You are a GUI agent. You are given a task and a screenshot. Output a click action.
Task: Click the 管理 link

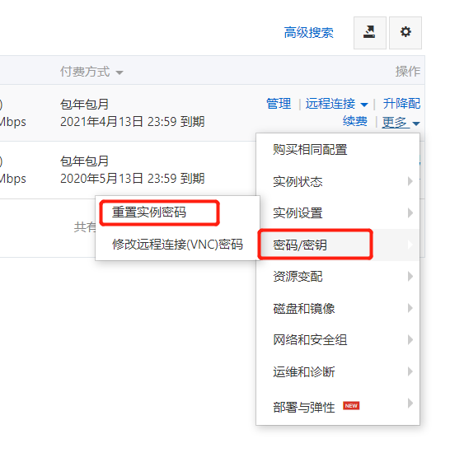(x=279, y=104)
